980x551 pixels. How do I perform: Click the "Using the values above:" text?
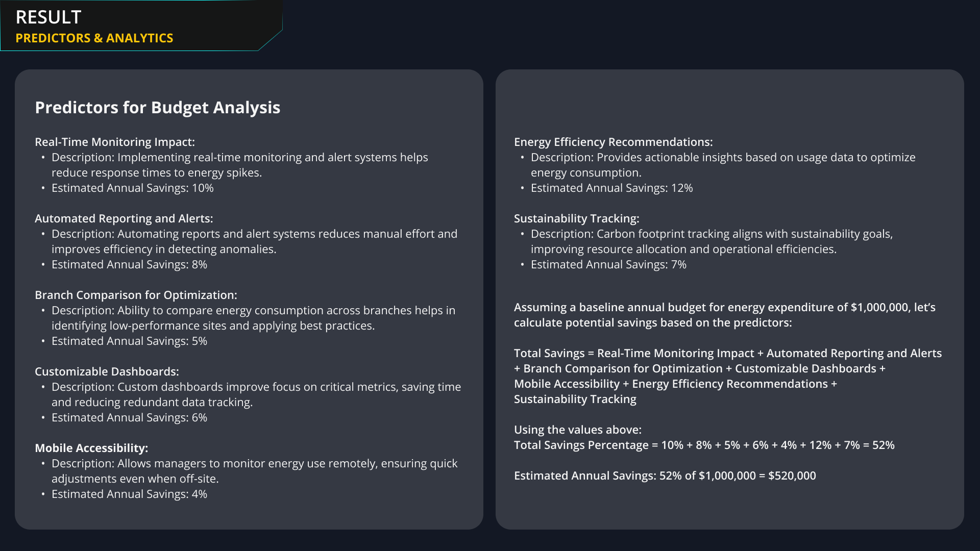(x=577, y=430)
